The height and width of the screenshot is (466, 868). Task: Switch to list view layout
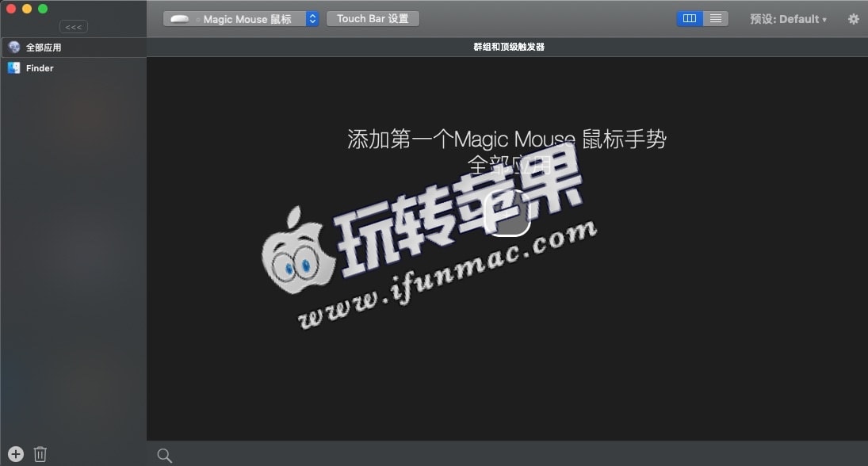(x=716, y=19)
